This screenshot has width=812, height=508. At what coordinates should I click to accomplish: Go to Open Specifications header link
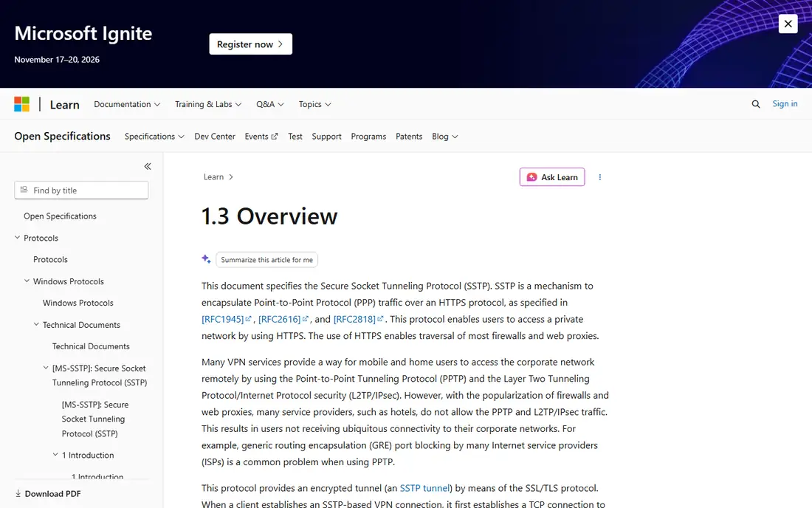62,136
